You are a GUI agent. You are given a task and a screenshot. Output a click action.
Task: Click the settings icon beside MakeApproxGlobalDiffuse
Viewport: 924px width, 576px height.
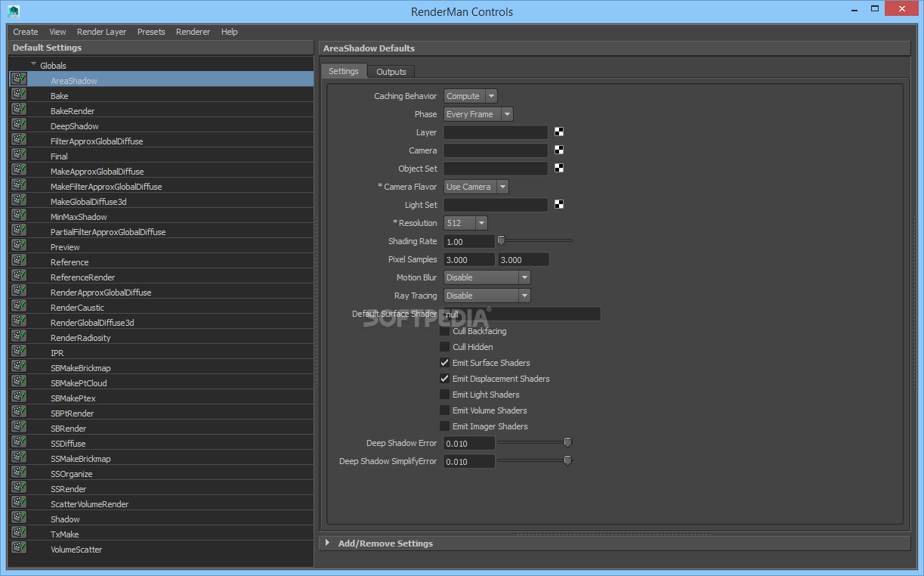pyautogui.click(x=19, y=169)
